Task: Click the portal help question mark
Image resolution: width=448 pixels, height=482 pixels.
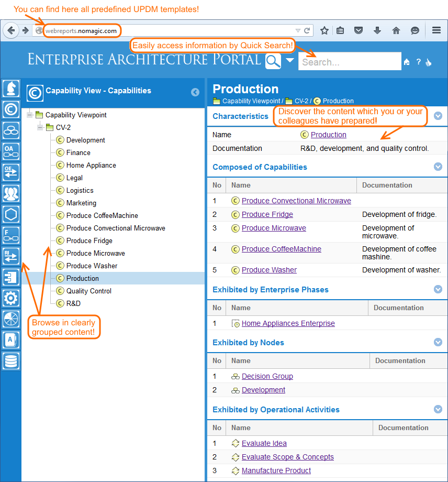Action: (419, 62)
